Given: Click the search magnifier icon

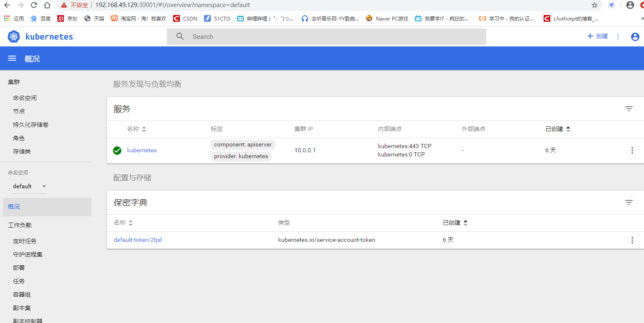Looking at the screenshot, I should pos(180,36).
